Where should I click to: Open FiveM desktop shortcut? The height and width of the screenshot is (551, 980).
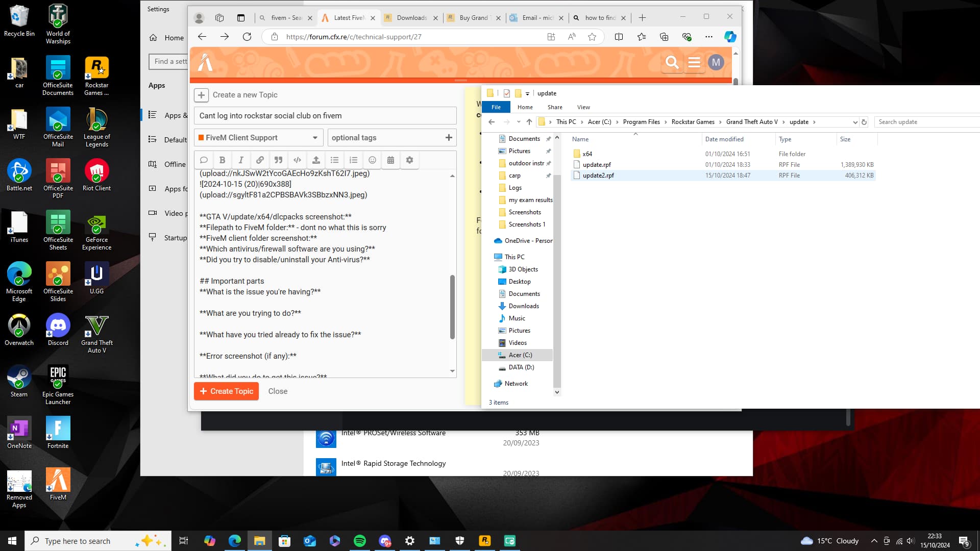coord(58,484)
